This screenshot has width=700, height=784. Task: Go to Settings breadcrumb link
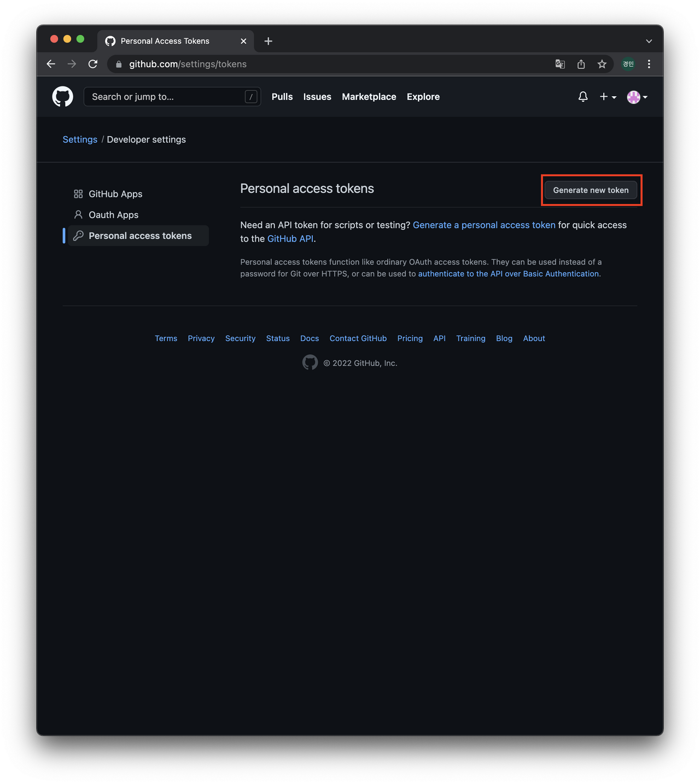click(x=80, y=139)
